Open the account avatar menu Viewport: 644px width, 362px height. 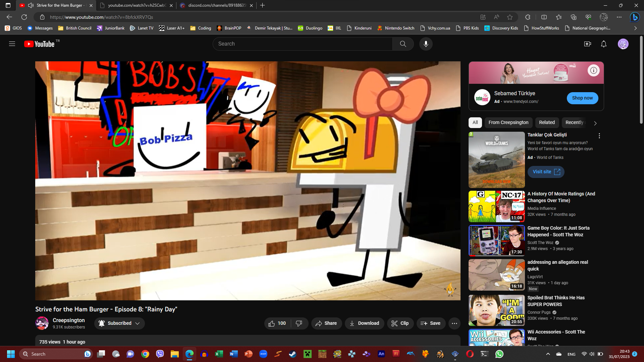623,44
